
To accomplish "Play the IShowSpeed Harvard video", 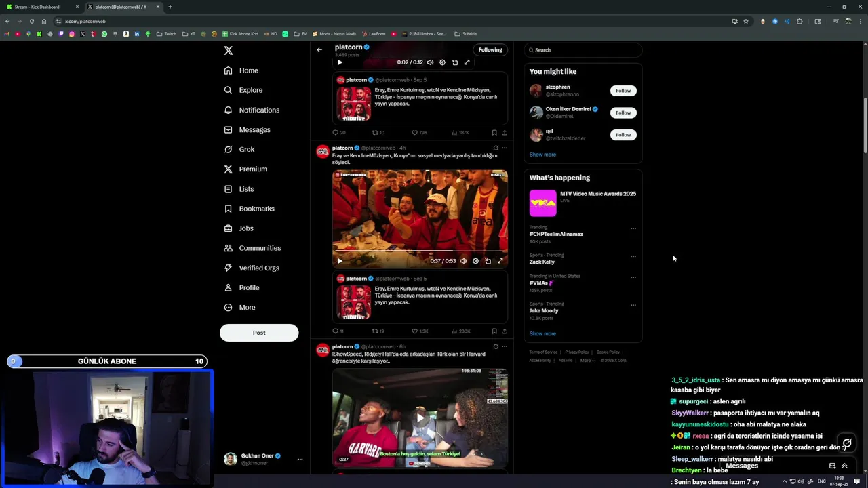I will point(420,418).
